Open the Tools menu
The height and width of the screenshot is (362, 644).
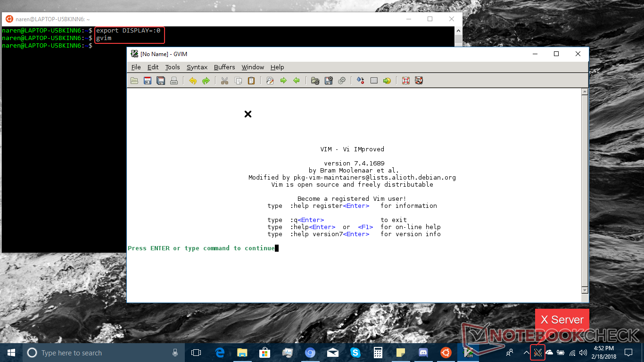point(173,67)
